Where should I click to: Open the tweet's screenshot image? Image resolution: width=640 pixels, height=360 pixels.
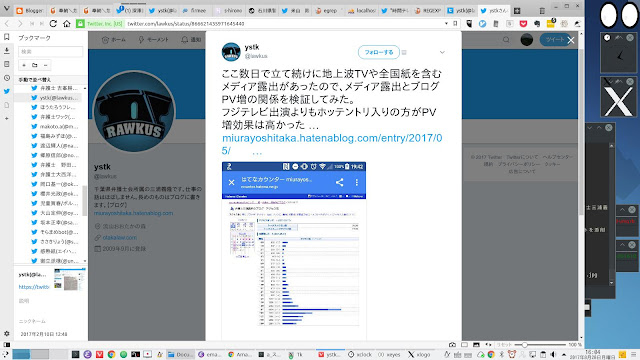point(293,250)
